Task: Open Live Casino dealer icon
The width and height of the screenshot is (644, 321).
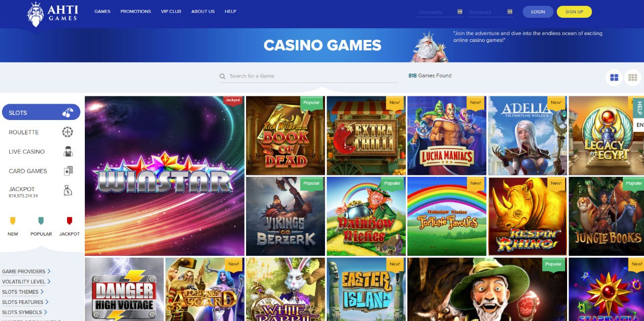Action: (x=68, y=152)
